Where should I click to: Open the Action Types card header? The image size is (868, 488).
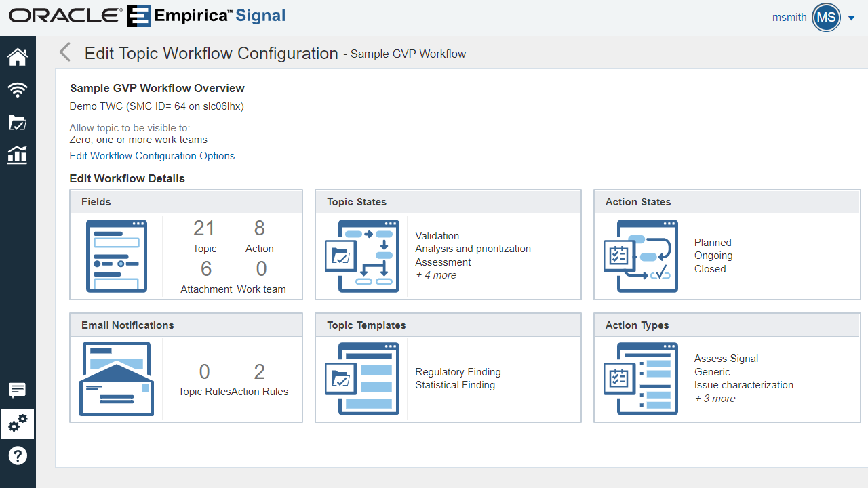pos(727,325)
